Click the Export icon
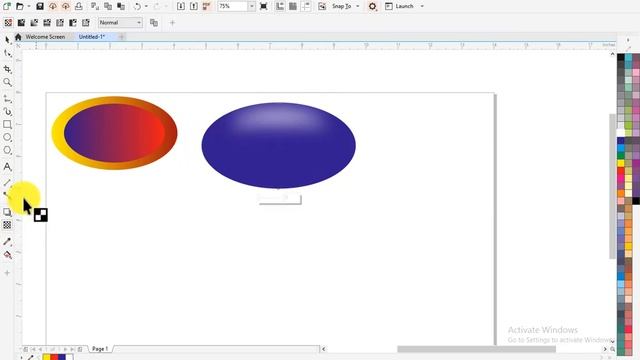Viewport: 640px width, 360px height. point(194,6)
